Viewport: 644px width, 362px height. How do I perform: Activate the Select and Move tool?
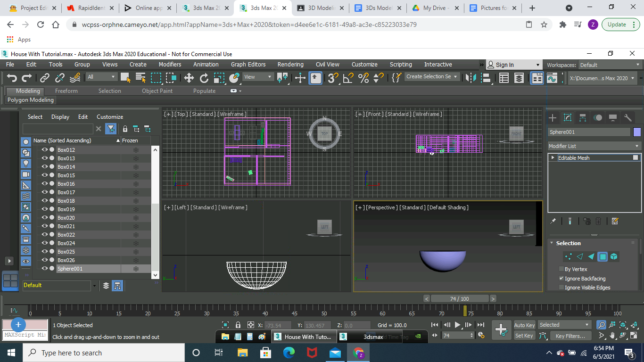189,78
